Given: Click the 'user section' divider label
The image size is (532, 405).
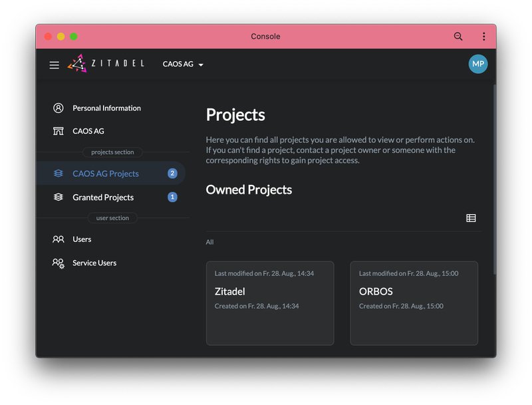Looking at the screenshot, I should [112, 217].
